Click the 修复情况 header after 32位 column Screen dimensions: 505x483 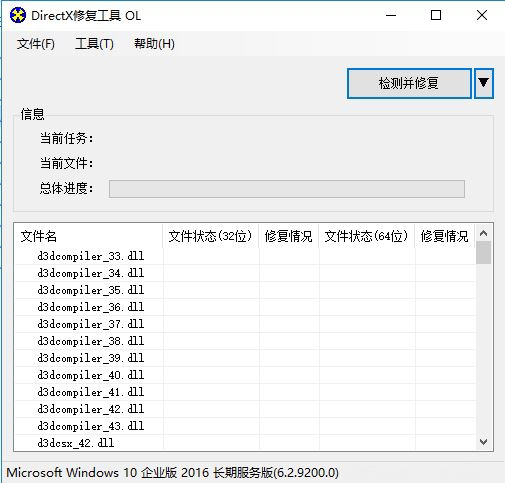pos(289,236)
